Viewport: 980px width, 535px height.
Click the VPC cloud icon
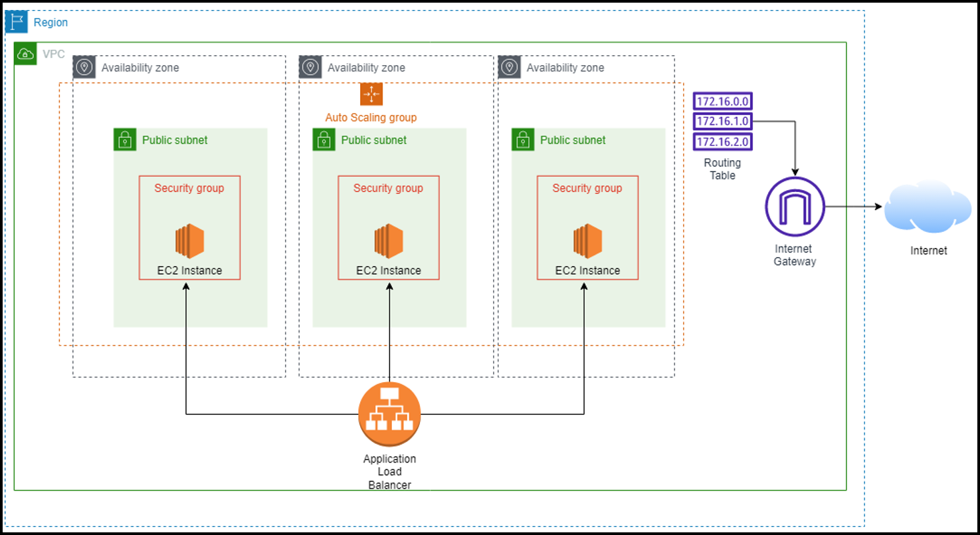(25, 54)
